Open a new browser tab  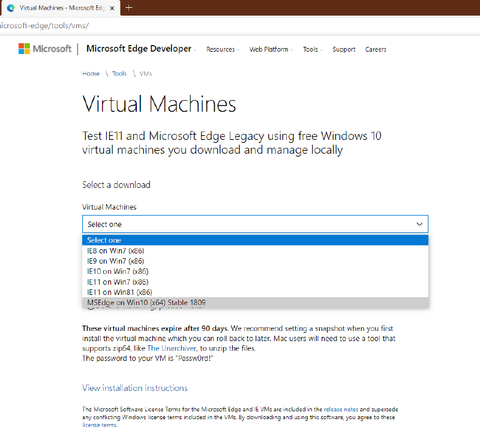click(129, 8)
